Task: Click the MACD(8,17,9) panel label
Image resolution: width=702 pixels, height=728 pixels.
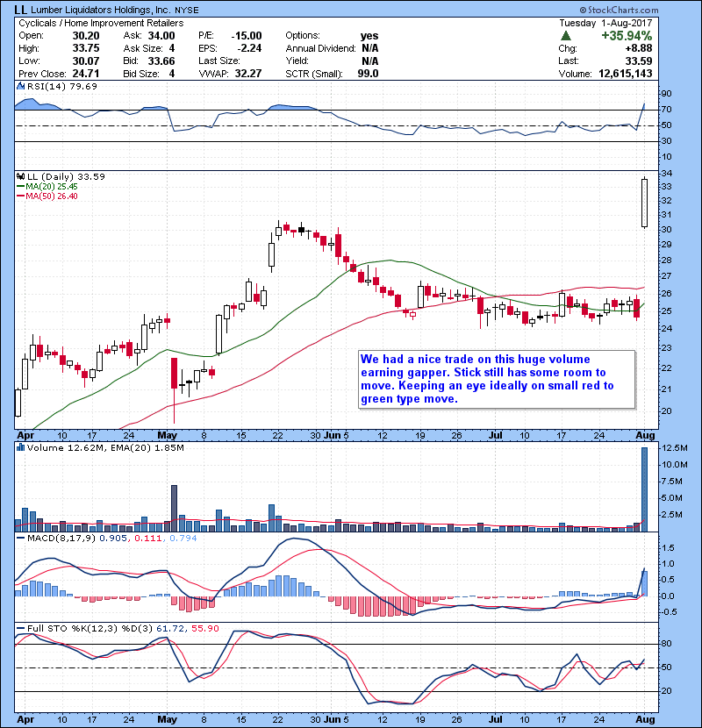Action: coord(61,539)
